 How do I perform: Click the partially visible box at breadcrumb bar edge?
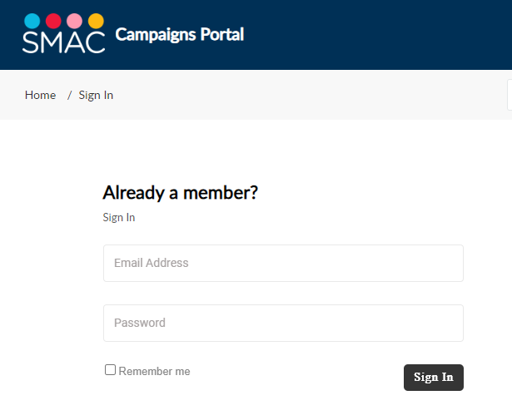510,95
